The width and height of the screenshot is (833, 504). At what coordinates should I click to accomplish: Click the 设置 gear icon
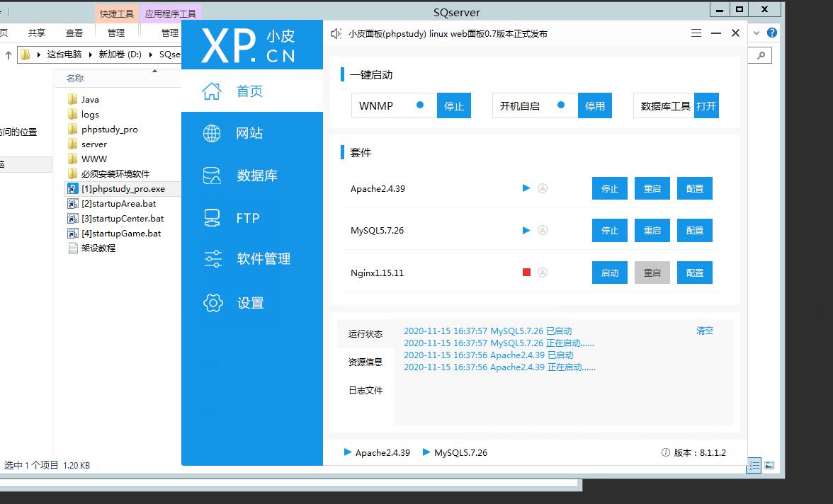[212, 303]
